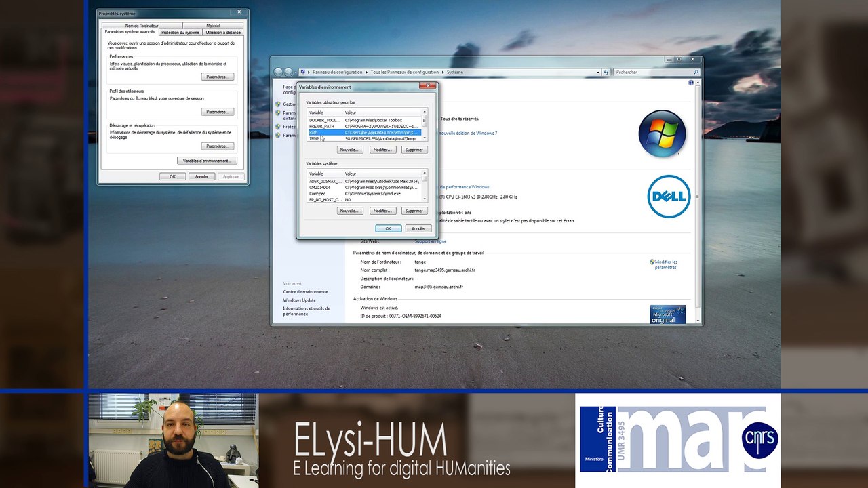Screen dimensions: 868x488
Task: Open Paramètres for Démarrage et récupération
Action: 218,146
